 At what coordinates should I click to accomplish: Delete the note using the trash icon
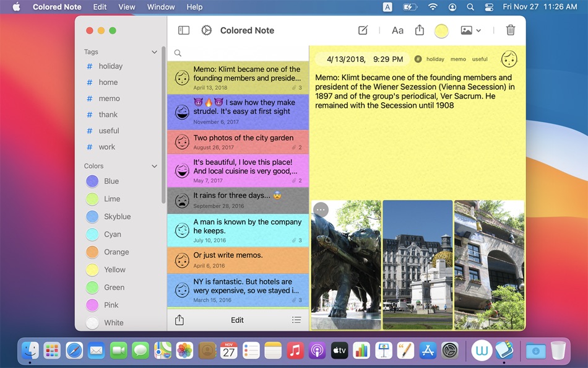click(510, 30)
